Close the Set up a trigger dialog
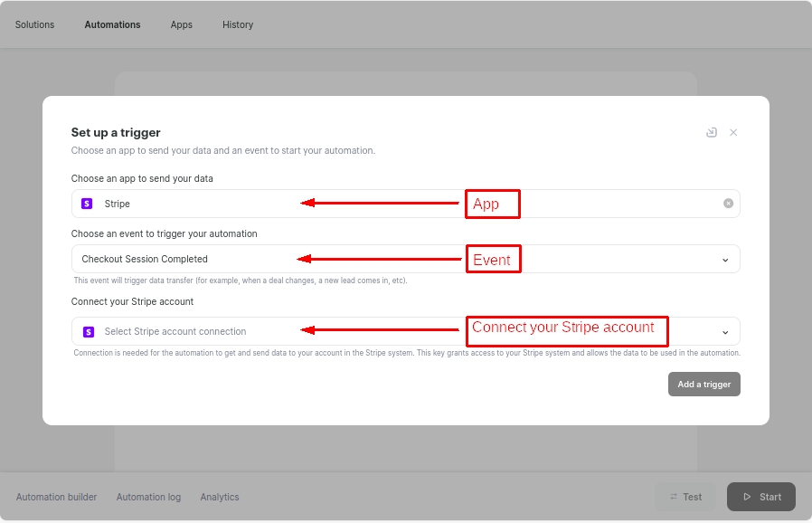The height and width of the screenshot is (523, 812). [733, 132]
